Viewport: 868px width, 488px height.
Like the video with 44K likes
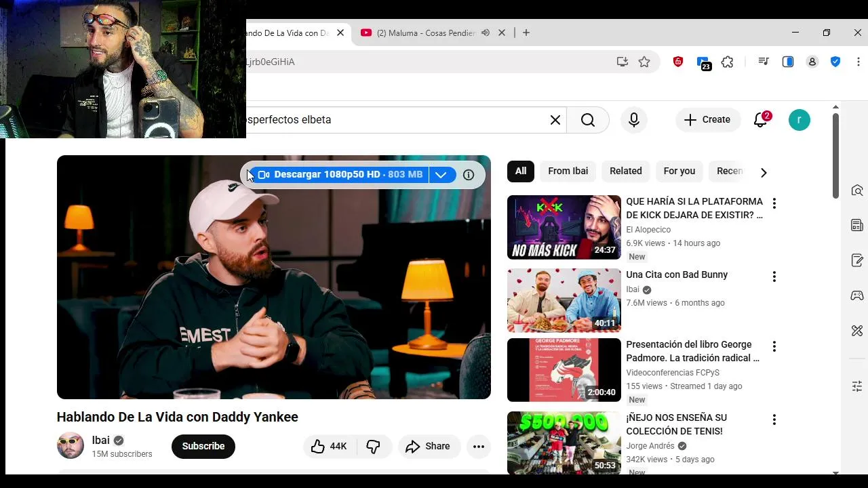pyautogui.click(x=329, y=446)
